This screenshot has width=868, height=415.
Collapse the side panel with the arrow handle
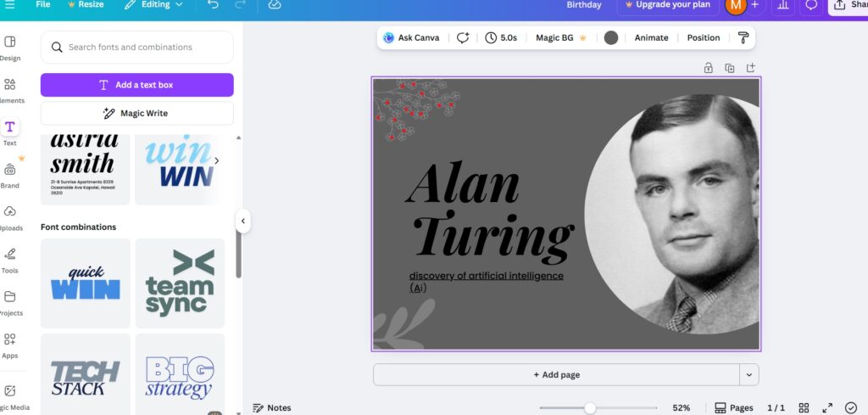coord(242,221)
